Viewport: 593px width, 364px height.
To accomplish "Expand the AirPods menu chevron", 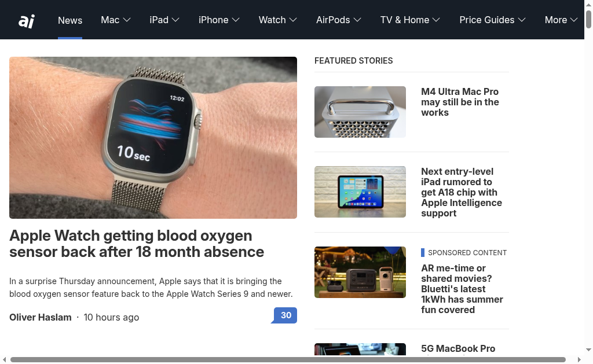I will pos(357,20).
